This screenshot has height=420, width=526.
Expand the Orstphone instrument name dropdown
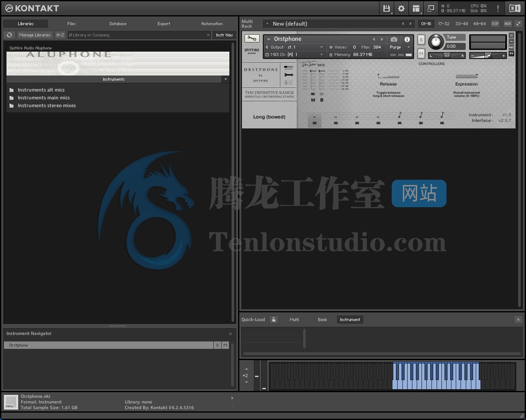268,39
